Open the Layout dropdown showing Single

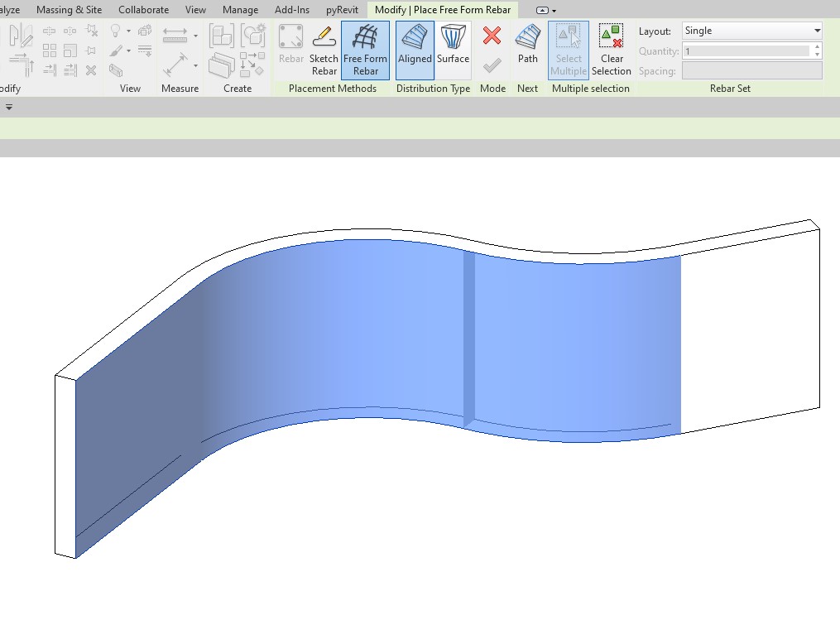coord(749,30)
